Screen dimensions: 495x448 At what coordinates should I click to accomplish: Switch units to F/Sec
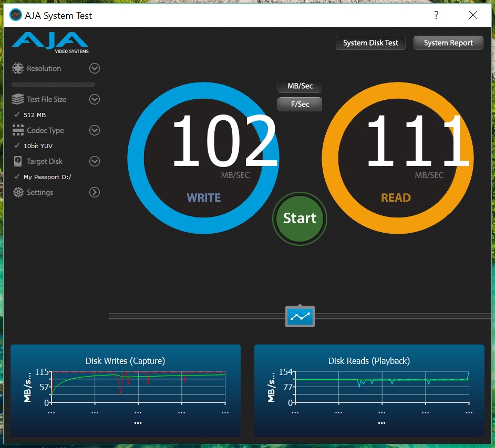(x=300, y=104)
